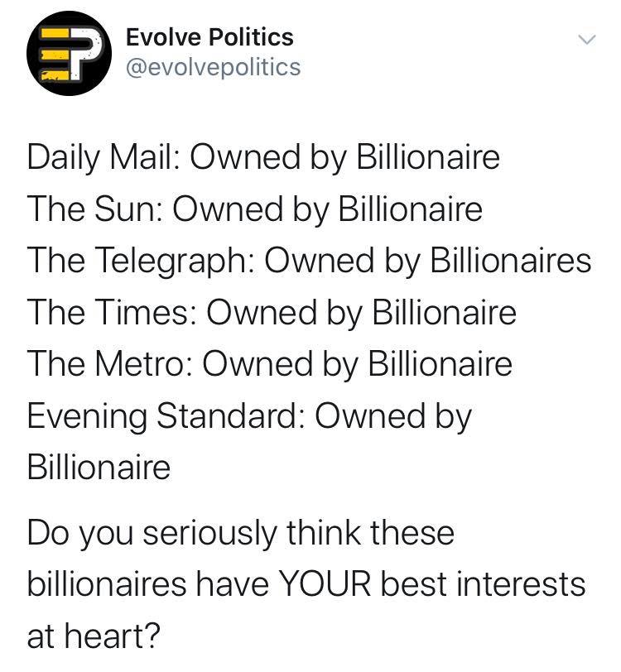This screenshot has width=621, height=672.
Task: Click the down arrow for more actions
Action: click(x=588, y=37)
